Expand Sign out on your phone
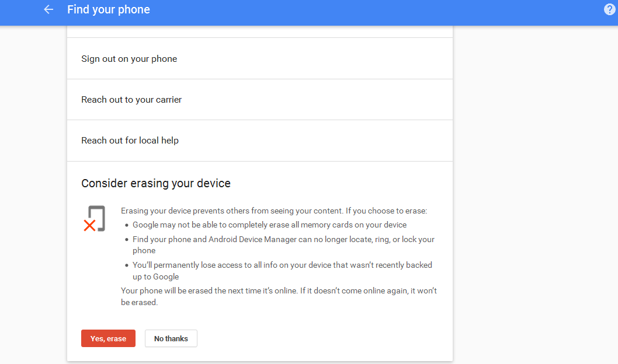The width and height of the screenshot is (618, 364). tap(129, 59)
